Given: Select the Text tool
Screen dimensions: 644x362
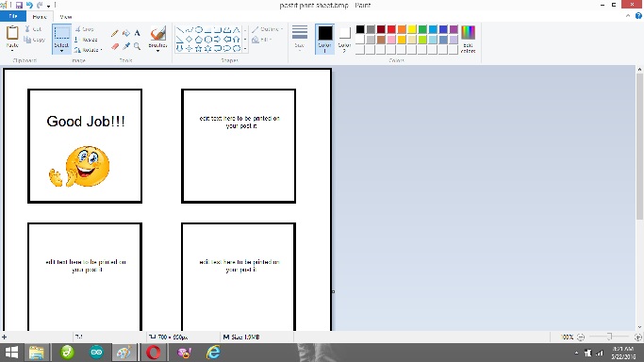Looking at the screenshot, I should tap(137, 33).
